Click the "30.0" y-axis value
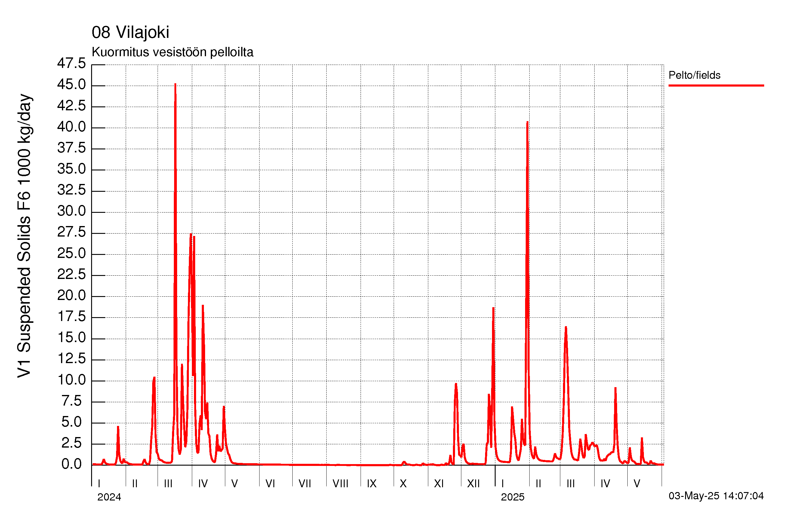812x511 pixels. pos(72,211)
